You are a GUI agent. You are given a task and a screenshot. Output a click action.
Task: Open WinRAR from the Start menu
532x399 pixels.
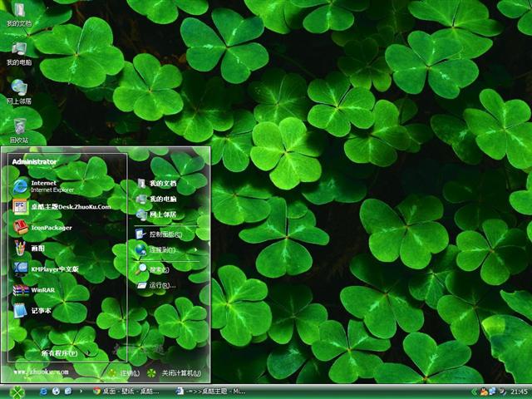tap(42, 290)
